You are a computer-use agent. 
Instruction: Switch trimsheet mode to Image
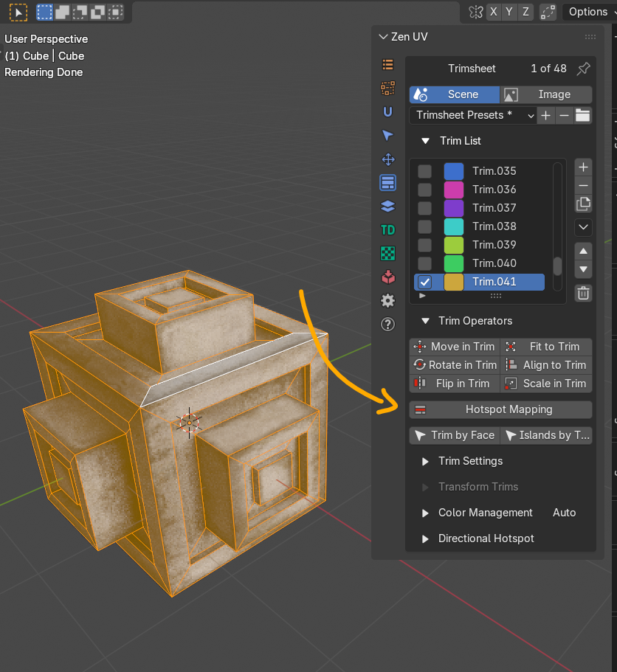point(546,94)
